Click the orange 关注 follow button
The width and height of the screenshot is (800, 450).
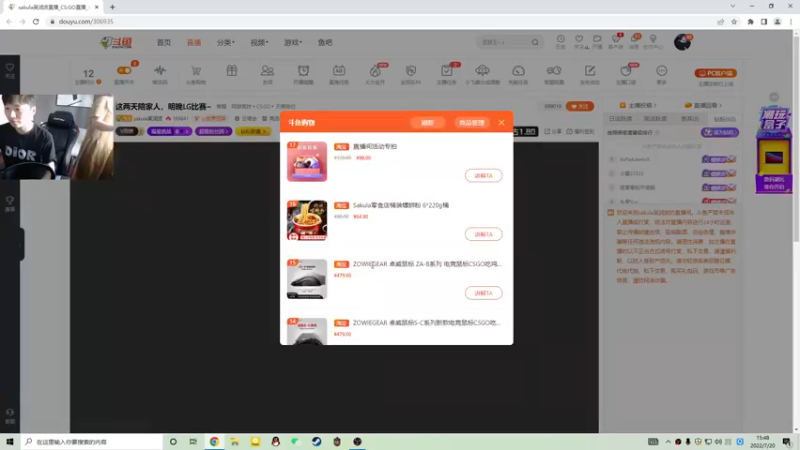point(580,106)
